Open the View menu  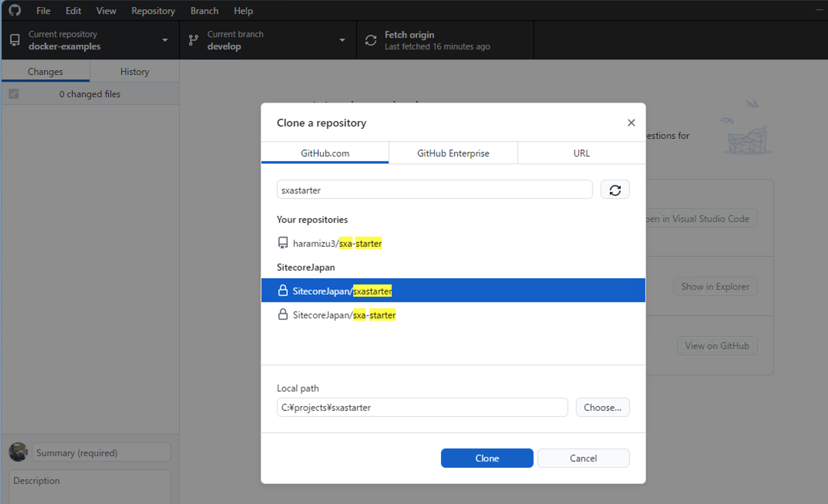click(x=106, y=11)
